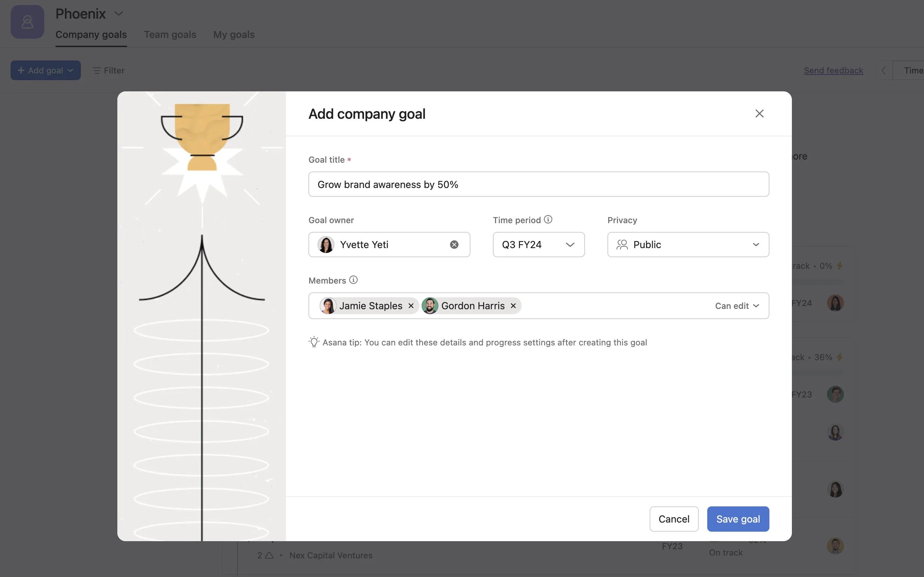
Task: Open the Add goal dropdown arrow
Action: (x=71, y=70)
